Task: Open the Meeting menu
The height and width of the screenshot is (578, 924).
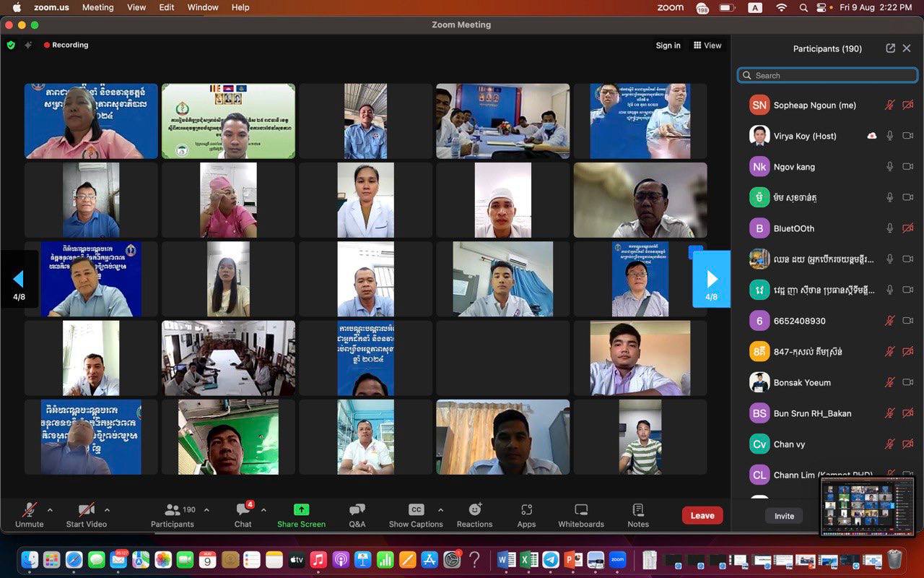Action: pos(97,7)
